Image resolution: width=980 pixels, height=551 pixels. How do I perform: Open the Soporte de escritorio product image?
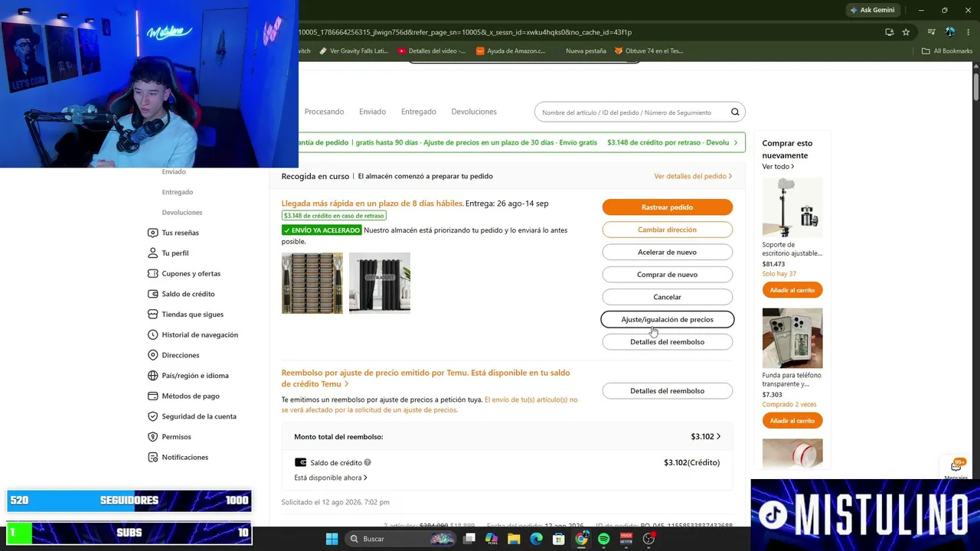[792, 207]
